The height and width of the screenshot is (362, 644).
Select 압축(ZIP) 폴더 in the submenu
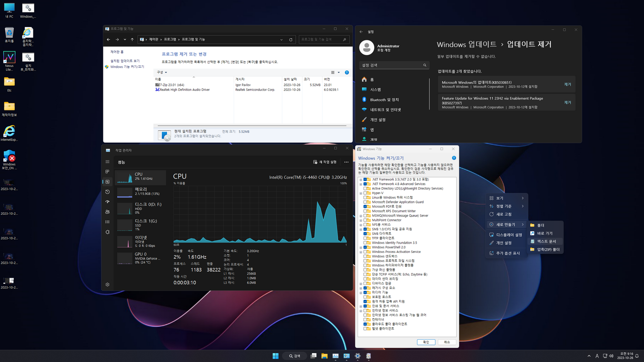tap(545, 249)
